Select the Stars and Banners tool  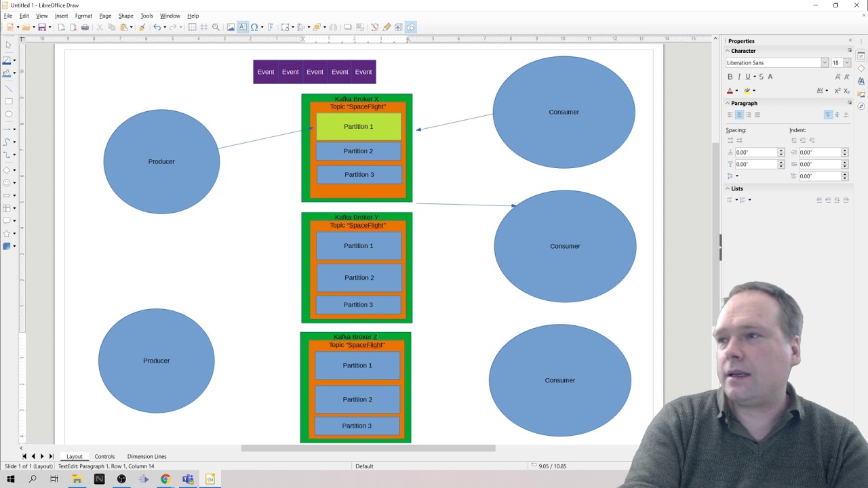pos(7,233)
